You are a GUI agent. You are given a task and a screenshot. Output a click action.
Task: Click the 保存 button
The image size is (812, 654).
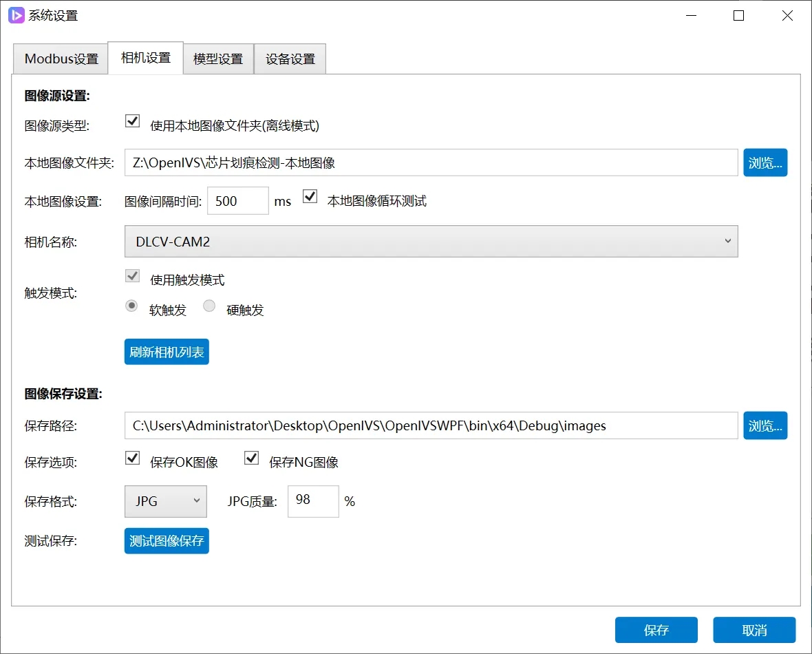pyautogui.click(x=656, y=630)
